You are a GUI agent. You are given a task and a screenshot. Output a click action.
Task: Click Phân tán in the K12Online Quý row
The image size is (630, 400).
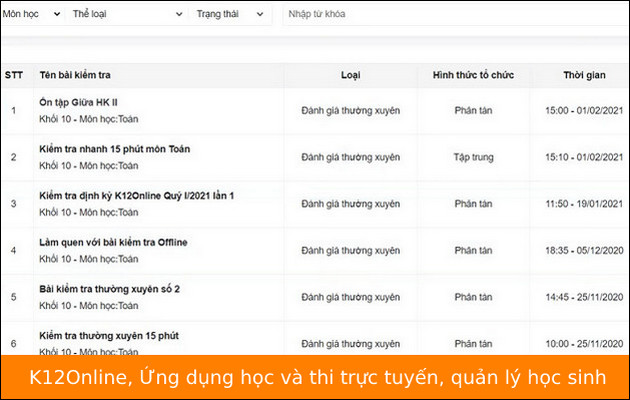click(473, 204)
